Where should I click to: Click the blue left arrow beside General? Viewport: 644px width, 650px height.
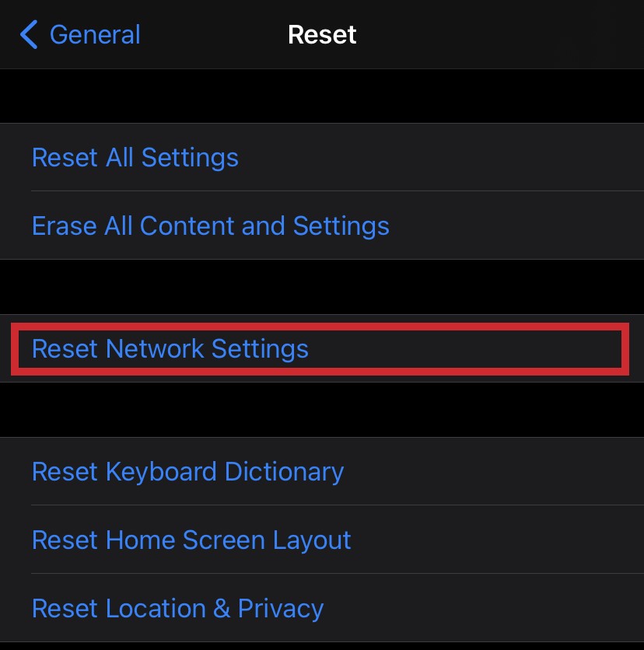pyautogui.click(x=29, y=35)
